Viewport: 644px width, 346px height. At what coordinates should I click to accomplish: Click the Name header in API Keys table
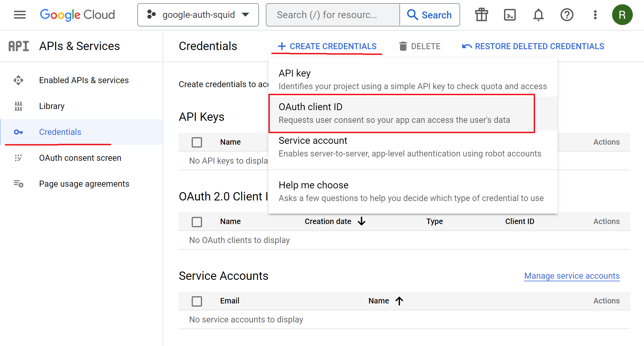pyautogui.click(x=230, y=142)
